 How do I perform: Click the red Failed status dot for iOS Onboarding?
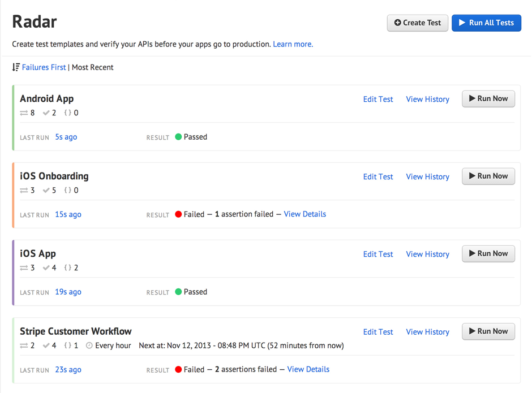pyautogui.click(x=178, y=214)
